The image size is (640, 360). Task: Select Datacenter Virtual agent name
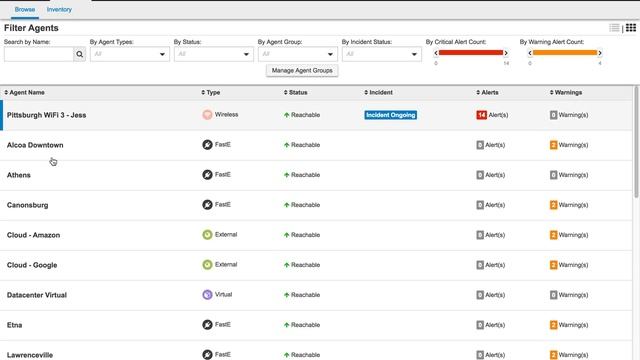[x=37, y=295]
